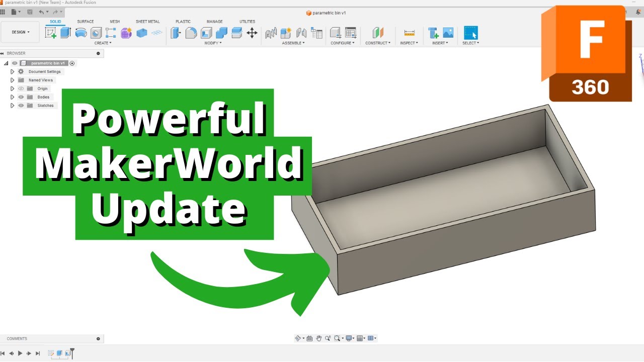Open the SELECT menu
This screenshot has width=644, height=362.
click(471, 43)
